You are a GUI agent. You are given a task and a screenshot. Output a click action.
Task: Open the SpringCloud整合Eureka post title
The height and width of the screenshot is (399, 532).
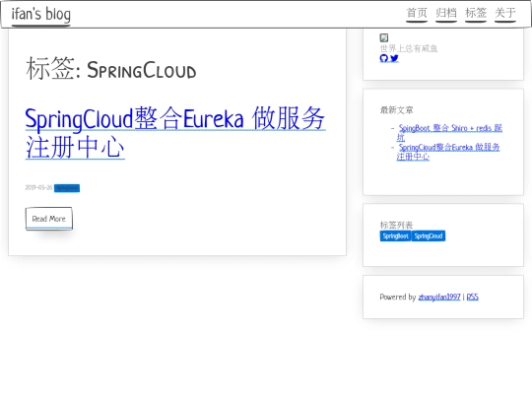coord(175,133)
